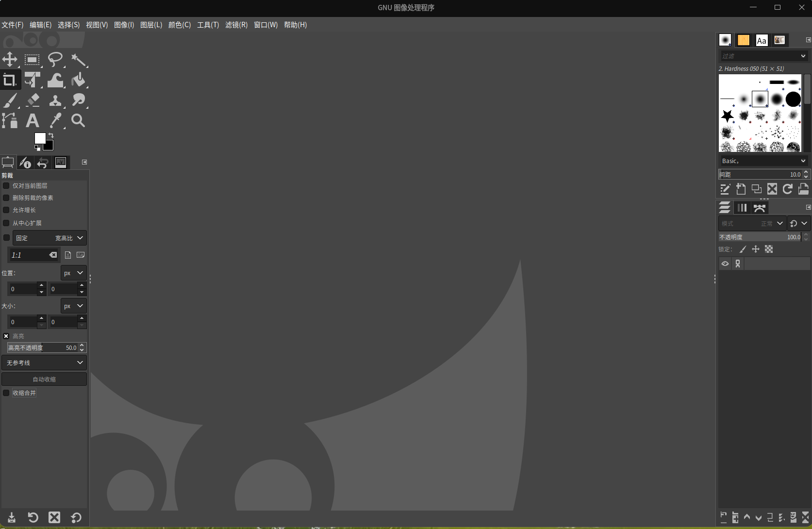Image resolution: width=812 pixels, height=529 pixels.
Task: Open the 位置 unit px dropdown
Action: point(74,273)
